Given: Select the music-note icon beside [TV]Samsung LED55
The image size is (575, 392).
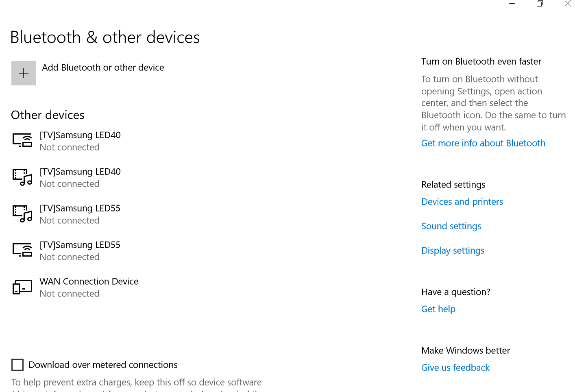Looking at the screenshot, I should pyautogui.click(x=22, y=213).
